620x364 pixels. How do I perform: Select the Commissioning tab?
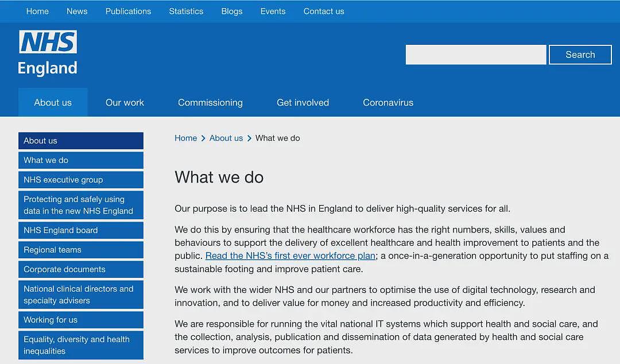(x=210, y=102)
